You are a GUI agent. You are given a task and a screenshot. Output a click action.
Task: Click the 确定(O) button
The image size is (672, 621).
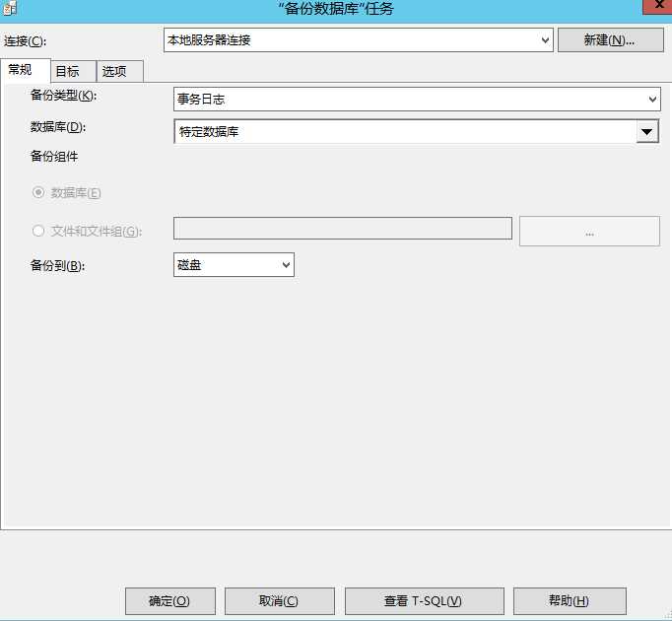(x=170, y=601)
